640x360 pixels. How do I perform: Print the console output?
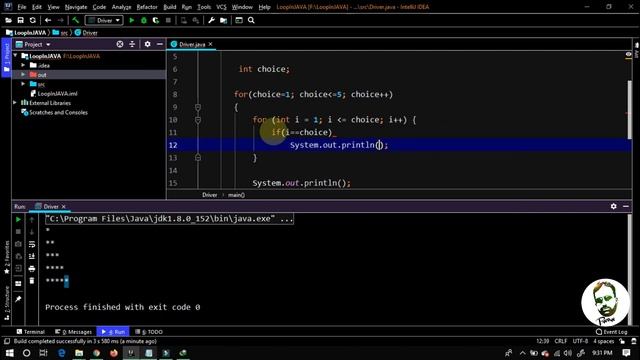32,269
